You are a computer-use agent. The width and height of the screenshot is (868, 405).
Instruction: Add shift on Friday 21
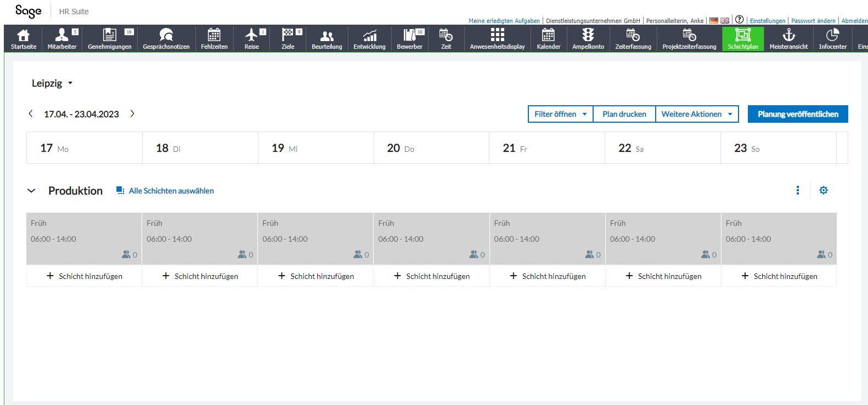click(x=547, y=276)
